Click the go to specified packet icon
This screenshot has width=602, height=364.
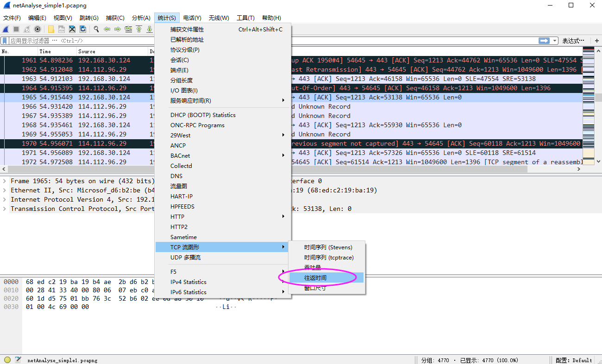[x=128, y=29]
